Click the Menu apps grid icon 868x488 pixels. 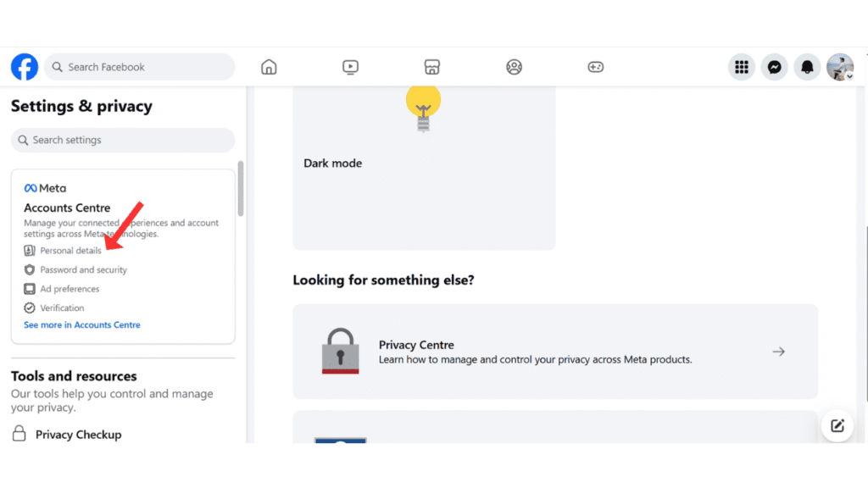click(x=742, y=67)
